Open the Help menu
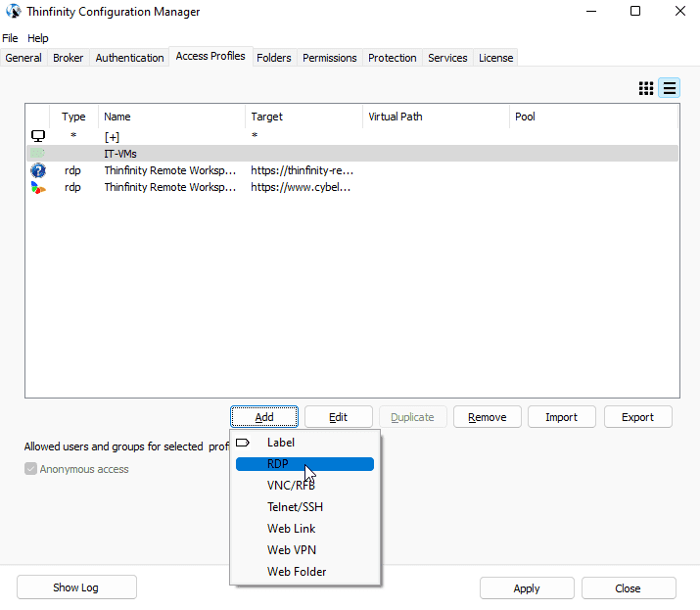The height and width of the screenshot is (610, 700). [x=38, y=38]
